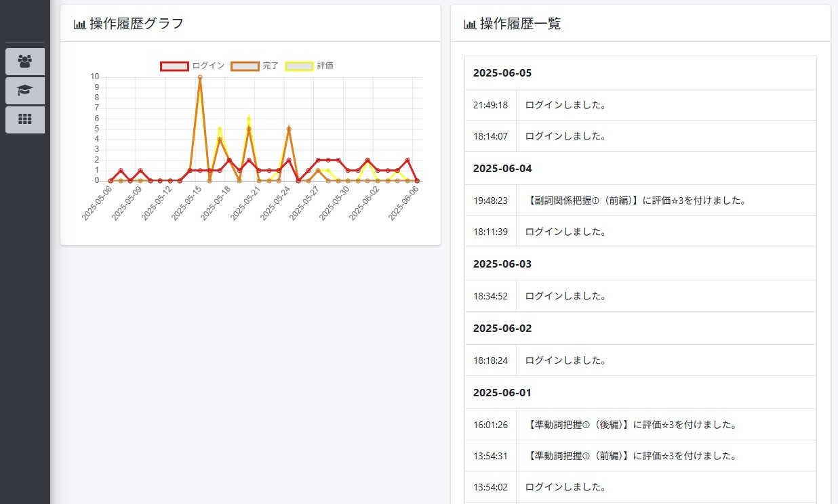Click the 準動詞把握①(後編) rating entry
Screen dimensions: 838x504
pos(631,425)
